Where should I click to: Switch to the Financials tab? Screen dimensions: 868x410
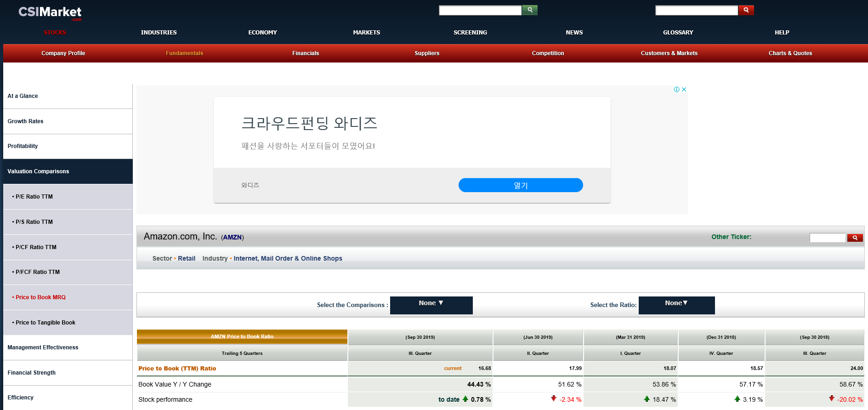[306, 53]
